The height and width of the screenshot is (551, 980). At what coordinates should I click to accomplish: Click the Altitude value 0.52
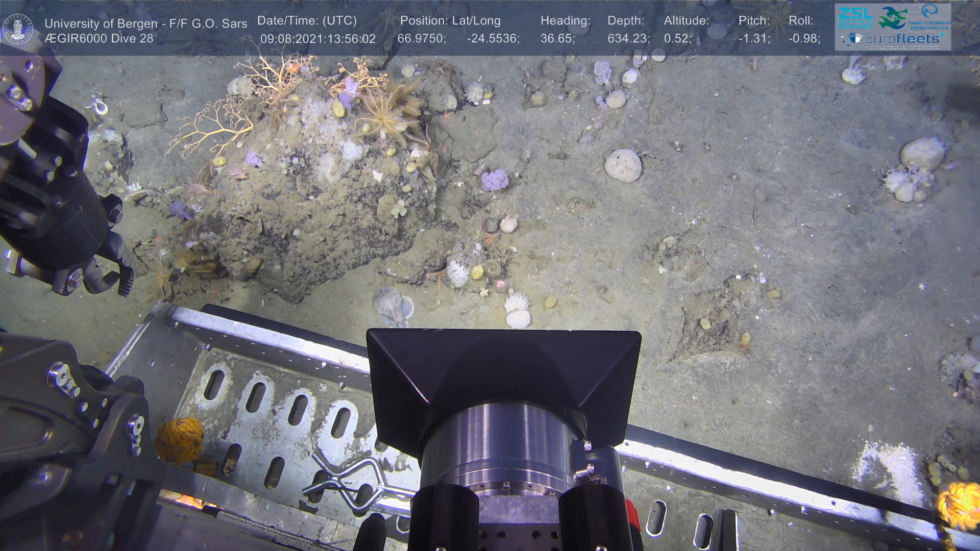click(677, 39)
